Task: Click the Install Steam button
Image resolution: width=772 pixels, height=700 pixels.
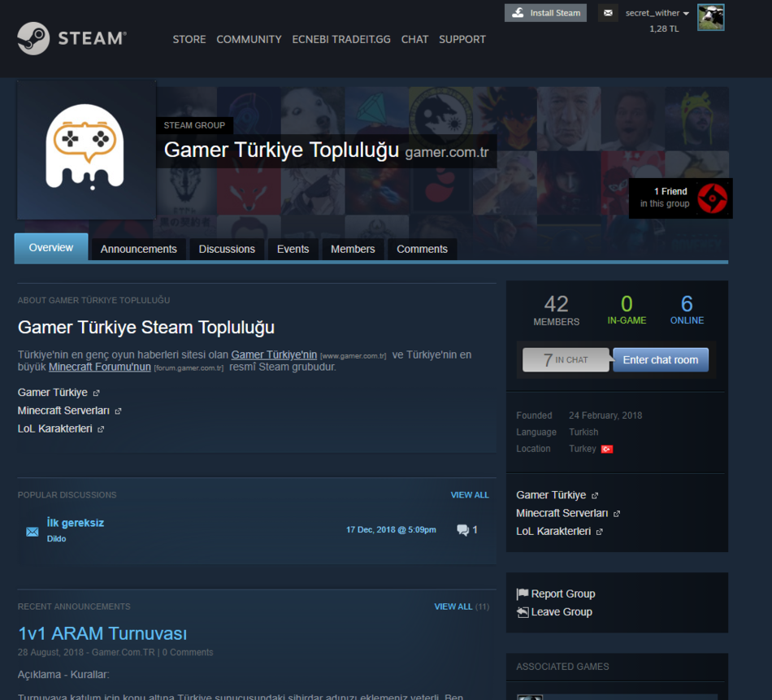Action: coord(545,13)
